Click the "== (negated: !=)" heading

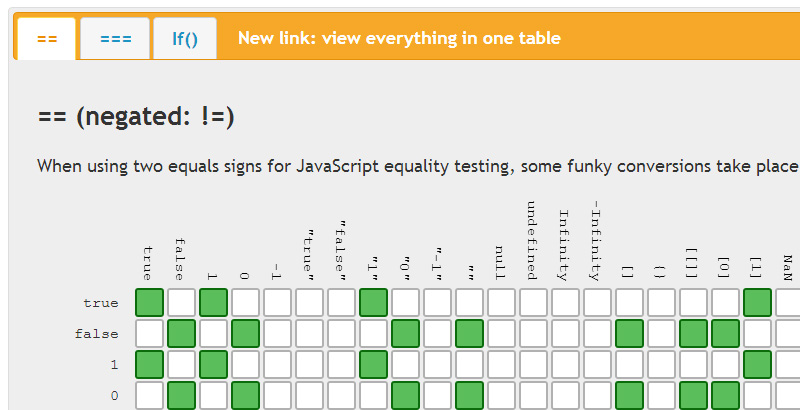[135, 117]
